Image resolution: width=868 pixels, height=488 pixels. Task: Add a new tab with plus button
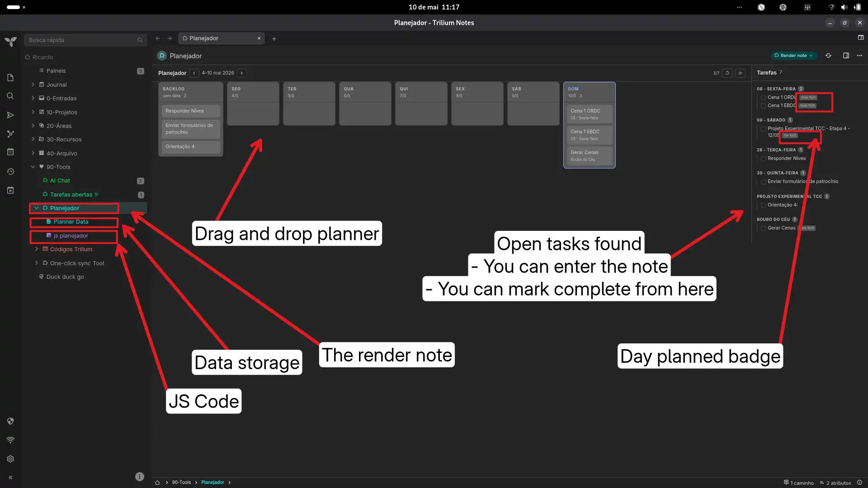pyautogui.click(x=274, y=39)
